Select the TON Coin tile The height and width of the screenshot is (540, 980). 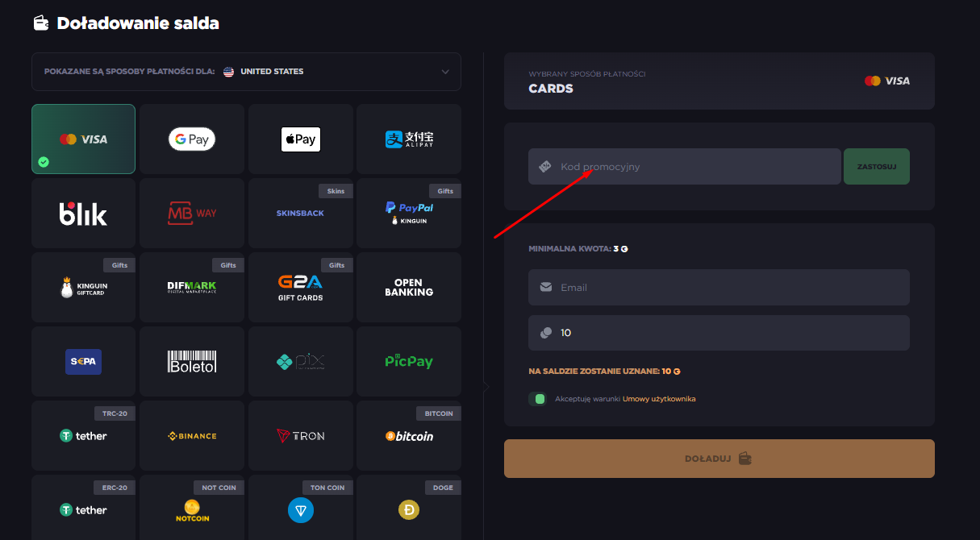point(301,508)
